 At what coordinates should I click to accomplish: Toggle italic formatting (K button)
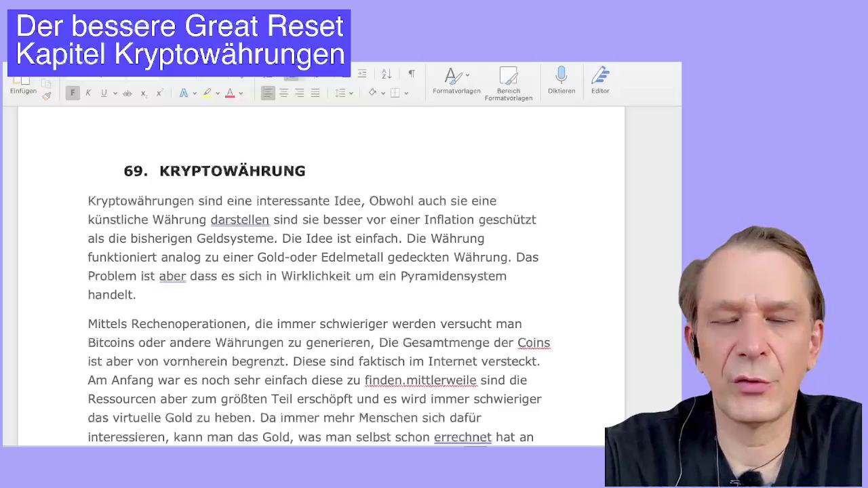point(88,93)
